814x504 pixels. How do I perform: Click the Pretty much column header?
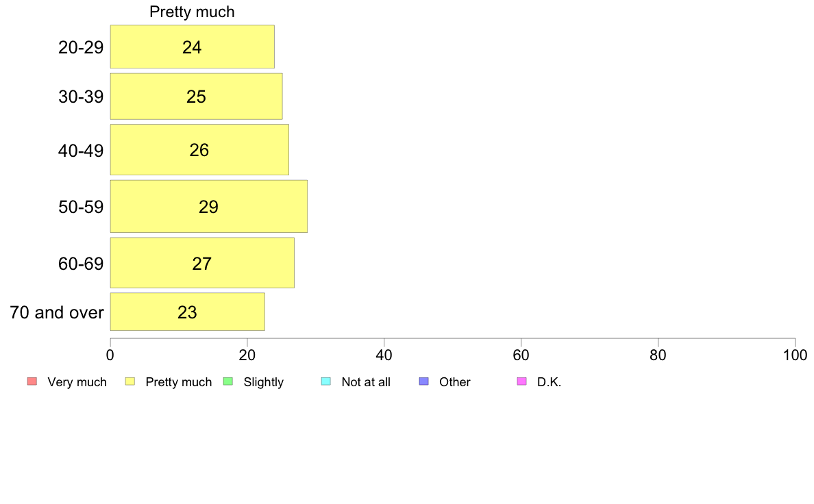click(192, 12)
